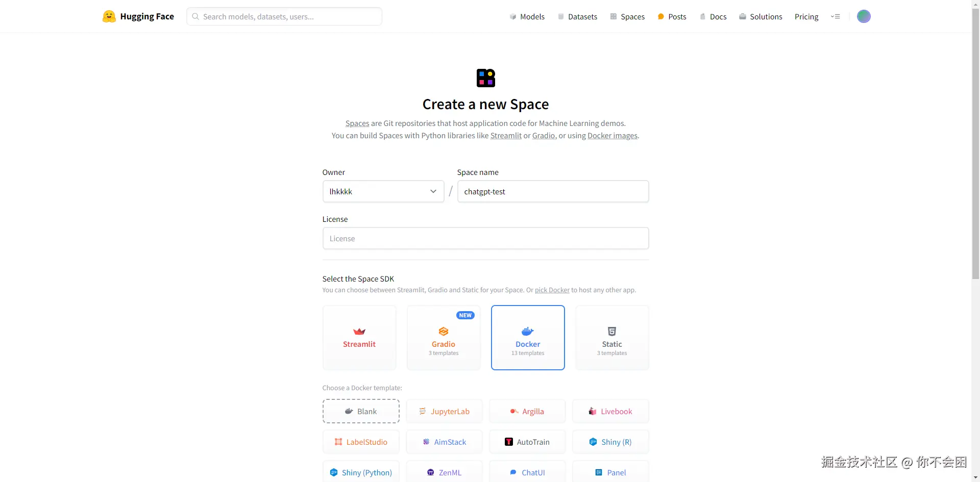Open the Owner dropdown
This screenshot has width=980, height=482.
(x=383, y=191)
